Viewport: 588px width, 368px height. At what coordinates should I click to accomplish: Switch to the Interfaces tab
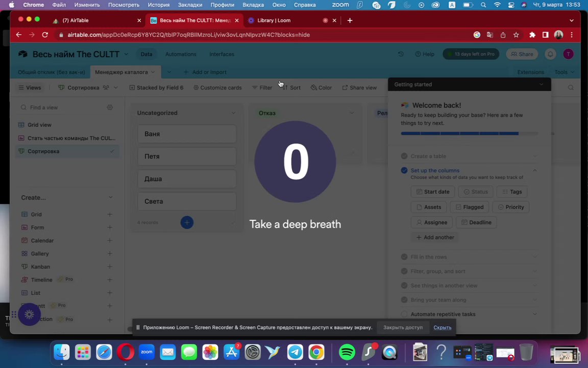[222, 54]
